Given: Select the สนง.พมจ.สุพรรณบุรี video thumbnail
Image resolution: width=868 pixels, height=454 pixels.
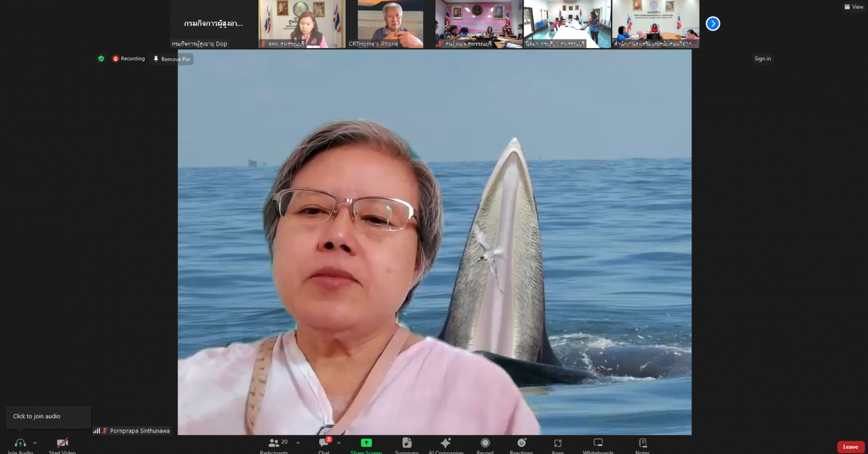Looking at the screenshot, I should pyautogui.click(x=479, y=24).
